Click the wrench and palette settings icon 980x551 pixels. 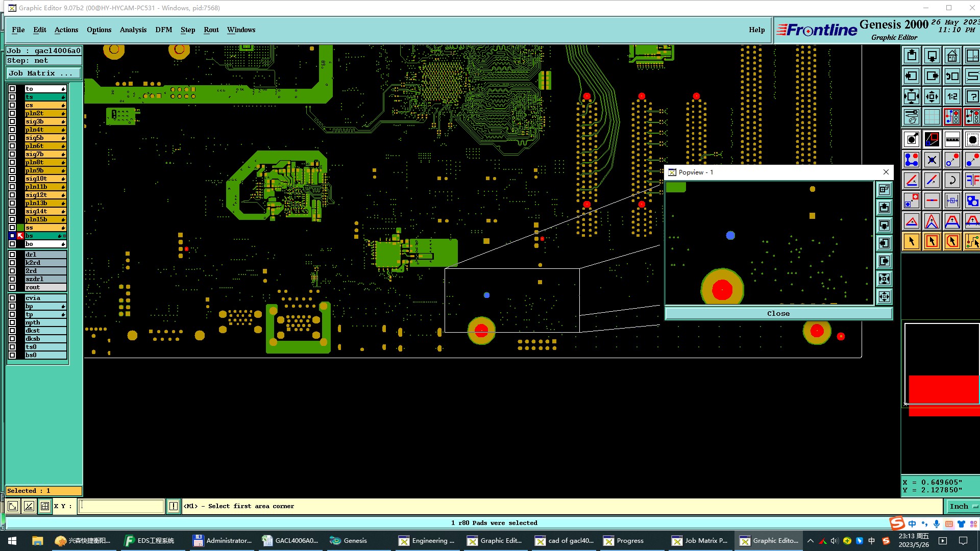click(x=912, y=117)
